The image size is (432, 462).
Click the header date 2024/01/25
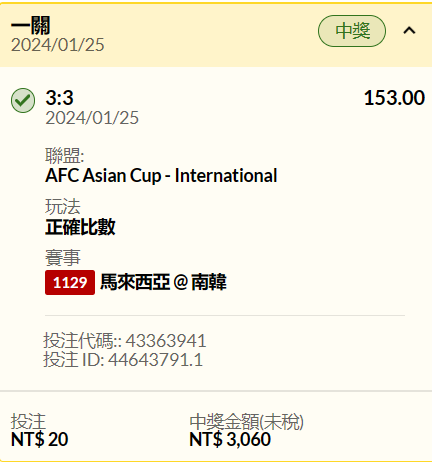tap(58, 45)
